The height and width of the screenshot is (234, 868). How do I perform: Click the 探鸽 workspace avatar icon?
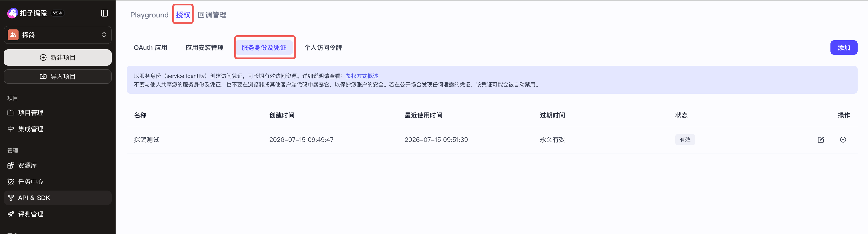13,35
